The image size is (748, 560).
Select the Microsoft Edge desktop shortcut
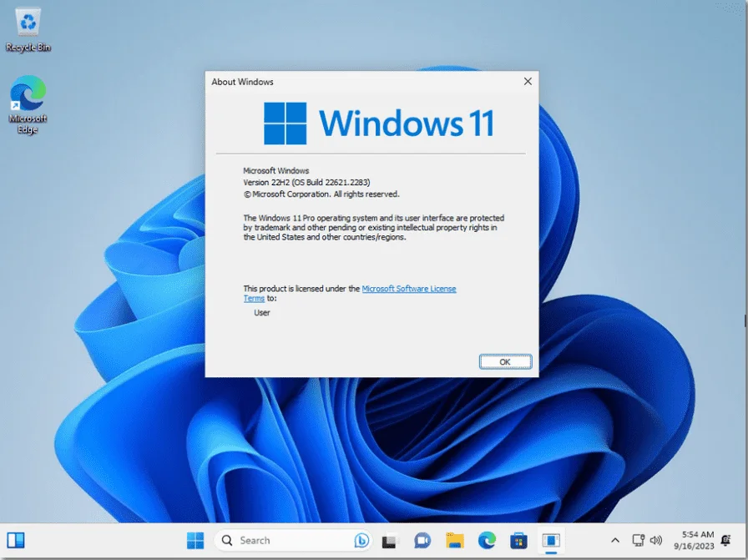[28, 104]
